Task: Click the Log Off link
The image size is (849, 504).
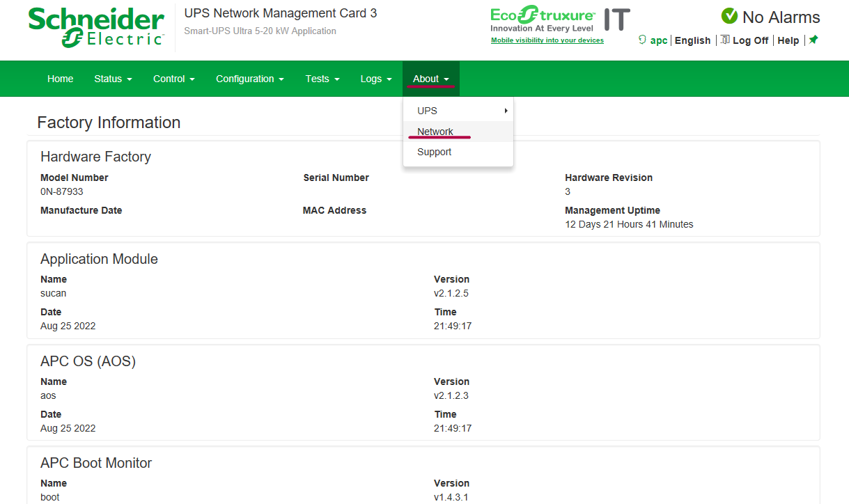Action: (750, 40)
